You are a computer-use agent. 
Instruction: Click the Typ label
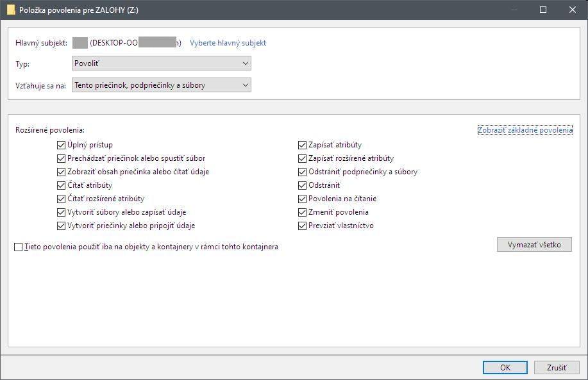coord(22,63)
